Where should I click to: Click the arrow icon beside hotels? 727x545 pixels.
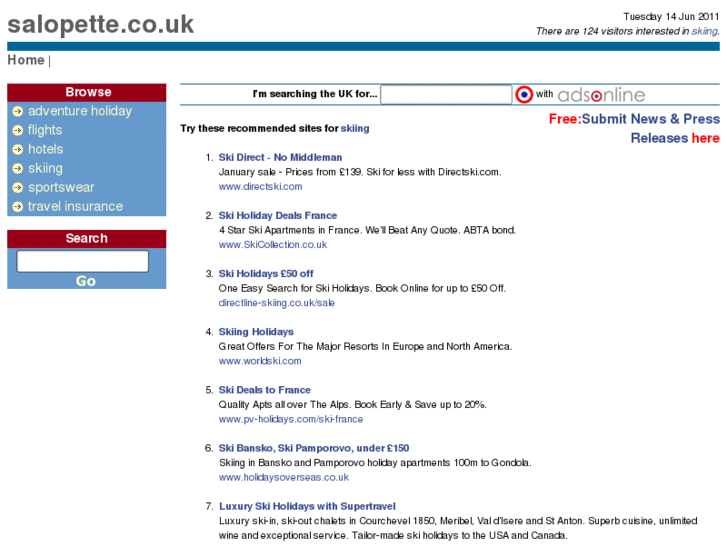point(18,149)
